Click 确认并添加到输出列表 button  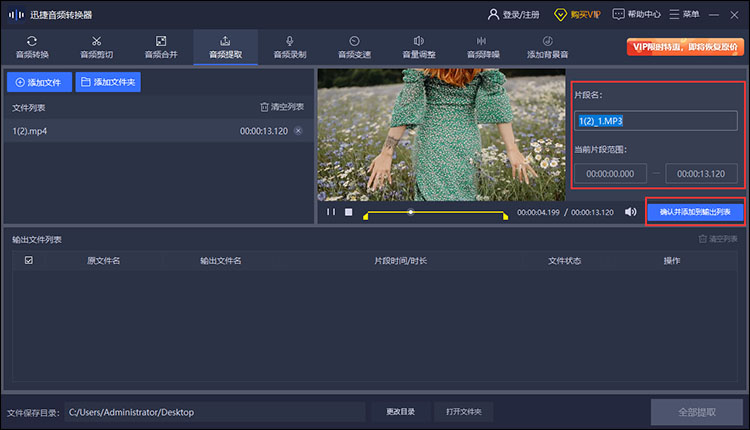pyautogui.click(x=695, y=212)
